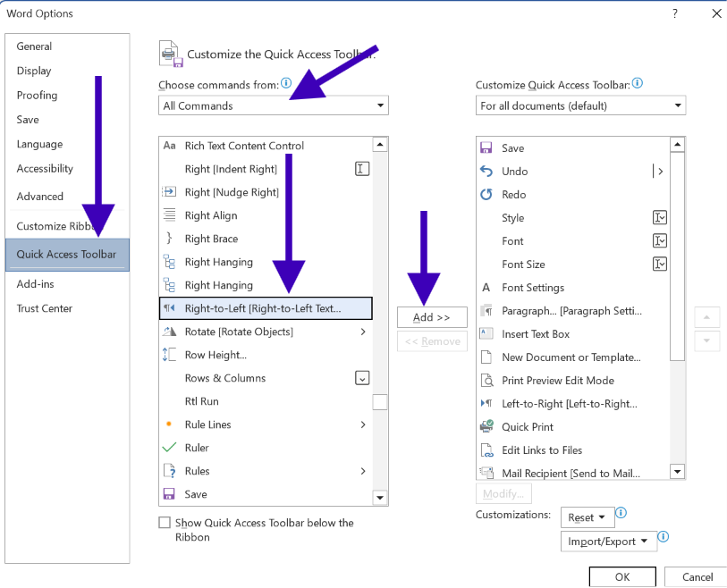
Task: Click the Mail Recipient icon
Action: click(486, 473)
